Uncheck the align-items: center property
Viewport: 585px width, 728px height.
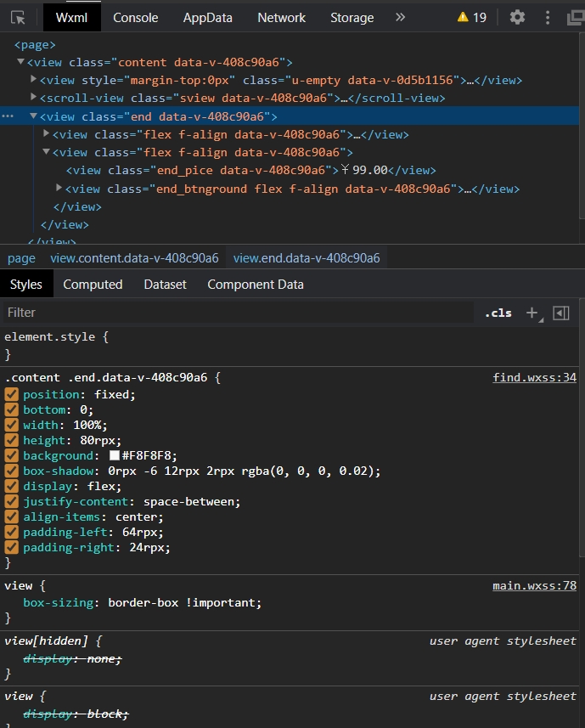pyautogui.click(x=12, y=516)
